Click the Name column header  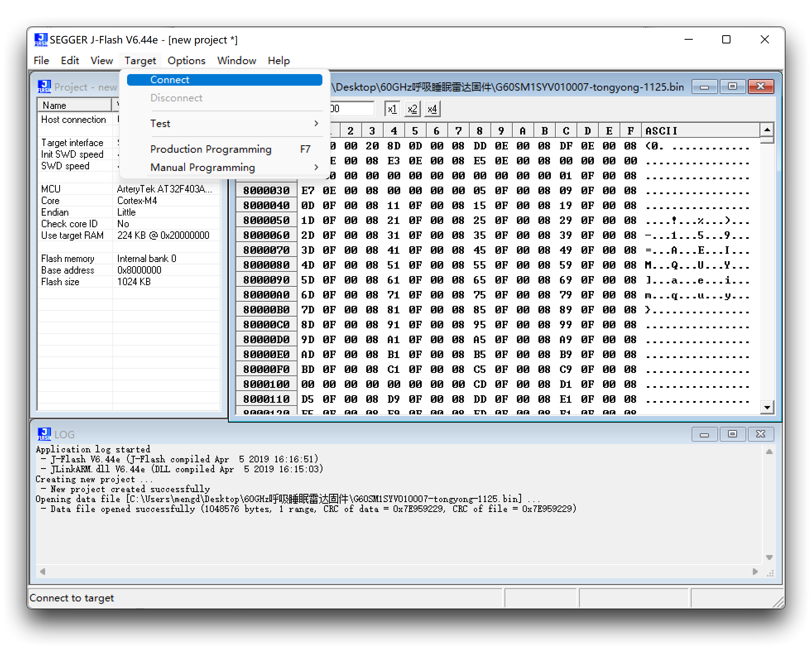(74, 105)
